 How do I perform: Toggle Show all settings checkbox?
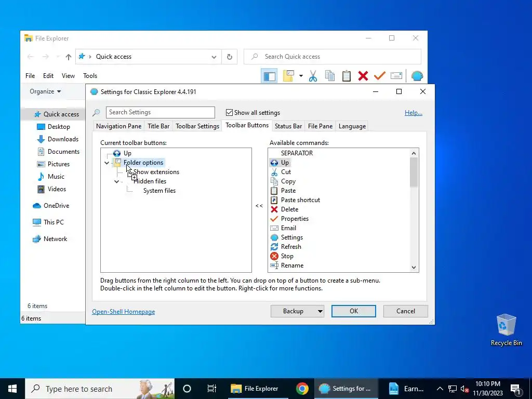229,112
